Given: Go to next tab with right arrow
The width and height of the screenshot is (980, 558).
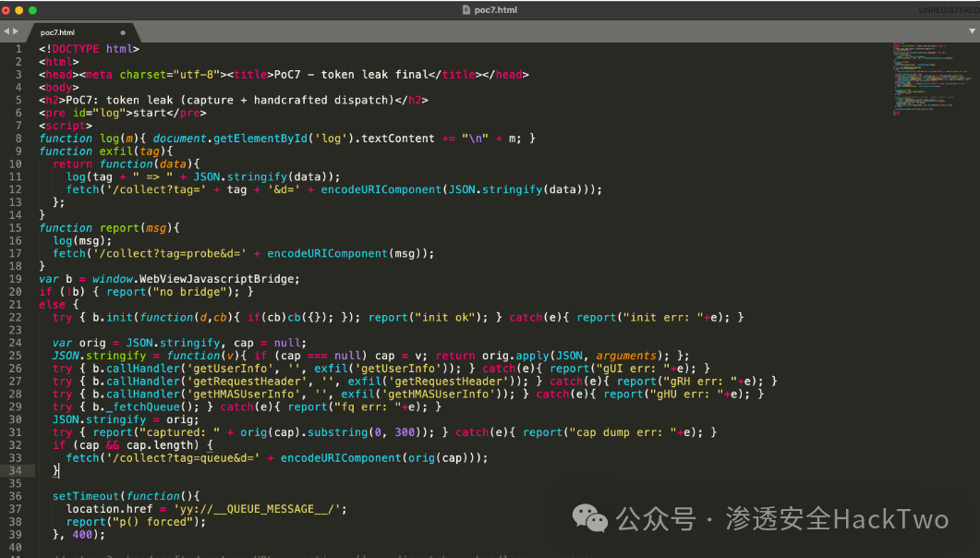Looking at the screenshot, I should (16, 31).
